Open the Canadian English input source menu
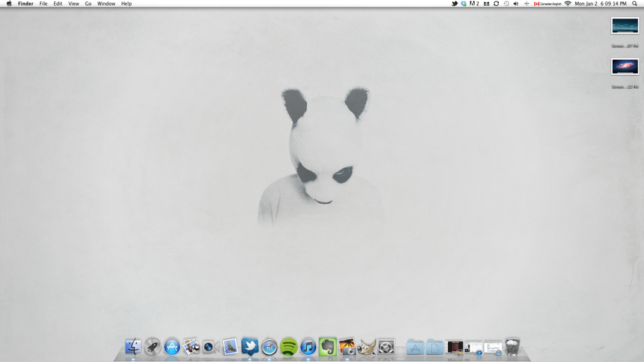The height and width of the screenshot is (362, 644). coord(548,4)
